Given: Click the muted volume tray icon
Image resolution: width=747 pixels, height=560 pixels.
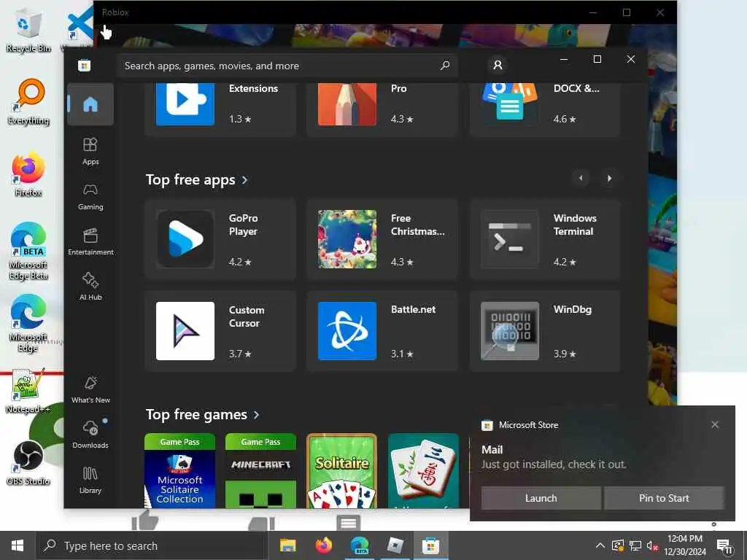Looking at the screenshot, I should pyautogui.click(x=652, y=545).
